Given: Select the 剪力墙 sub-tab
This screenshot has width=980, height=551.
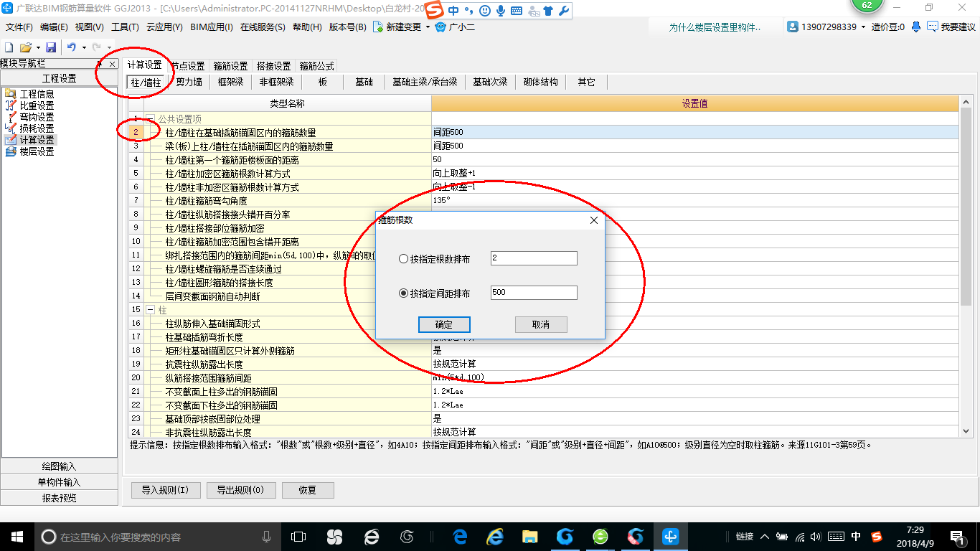Looking at the screenshot, I should tap(189, 82).
